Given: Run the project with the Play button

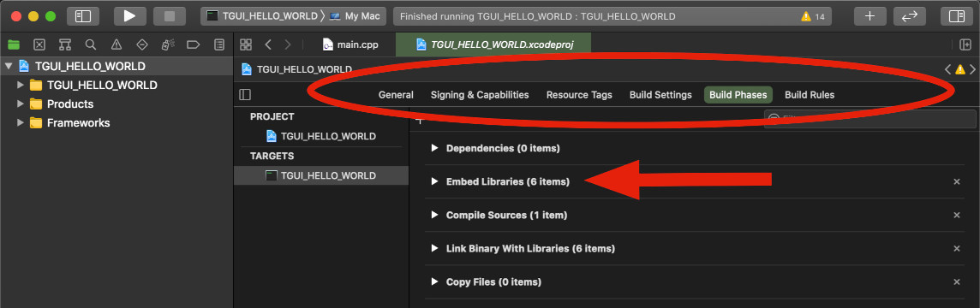Looking at the screenshot, I should 130,16.
